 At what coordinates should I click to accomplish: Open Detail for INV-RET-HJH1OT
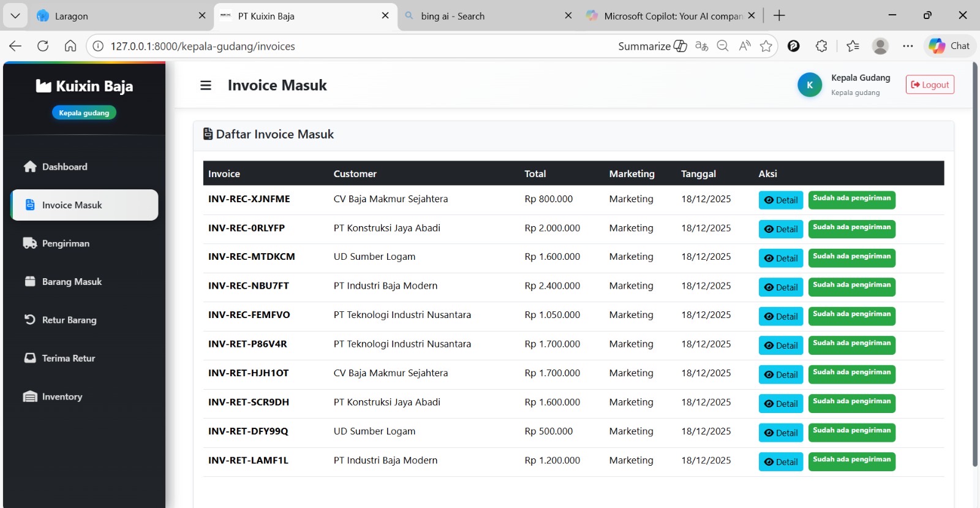point(781,374)
